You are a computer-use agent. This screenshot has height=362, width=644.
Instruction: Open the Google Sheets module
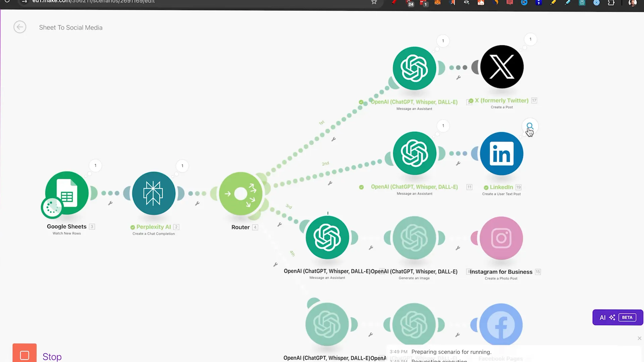point(67,193)
